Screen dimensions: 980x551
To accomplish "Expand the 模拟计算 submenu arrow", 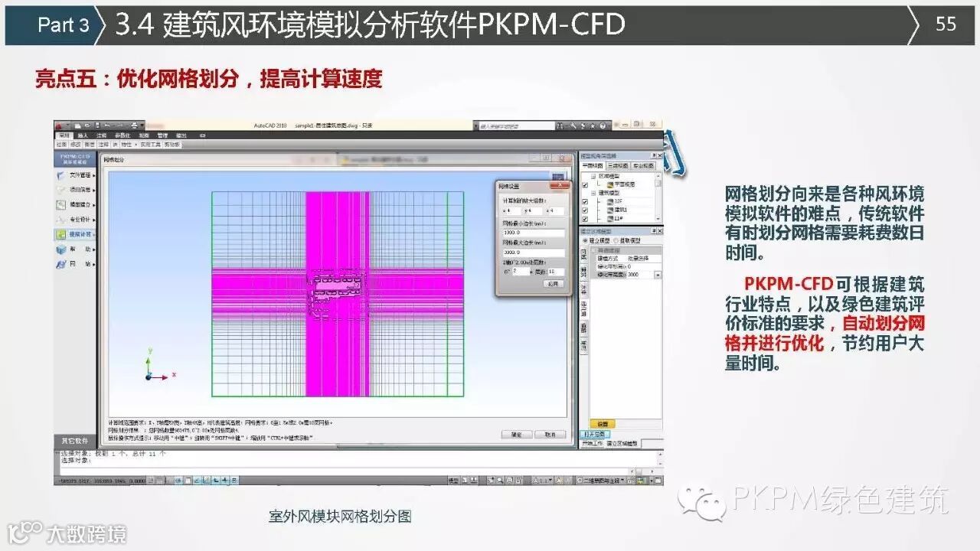I will (94, 233).
